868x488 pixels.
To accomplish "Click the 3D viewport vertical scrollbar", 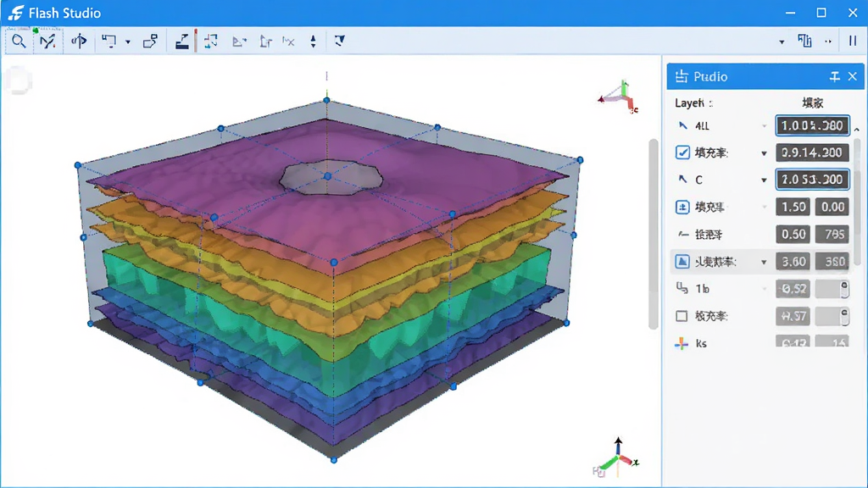I will (654, 234).
